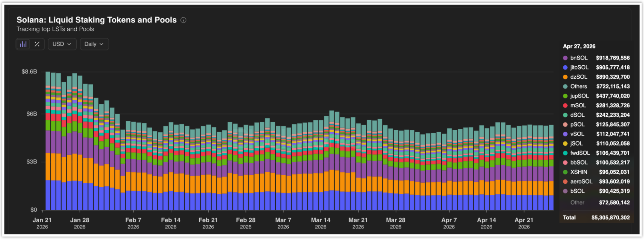Image resolution: width=644 pixels, height=241 pixels.
Task: Click the pSOL legend dot
Action: [x=565, y=125]
